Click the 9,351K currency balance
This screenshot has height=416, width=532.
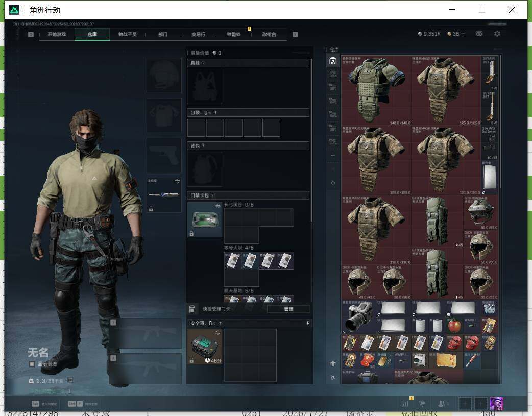click(429, 34)
